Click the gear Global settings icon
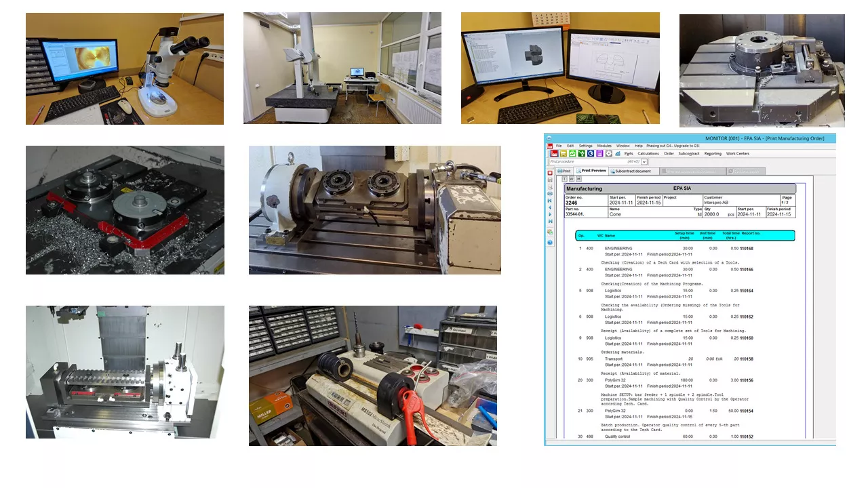 click(609, 154)
